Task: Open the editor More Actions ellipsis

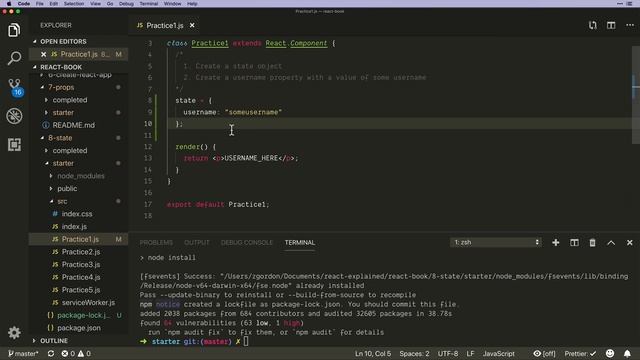Action: point(630,25)
